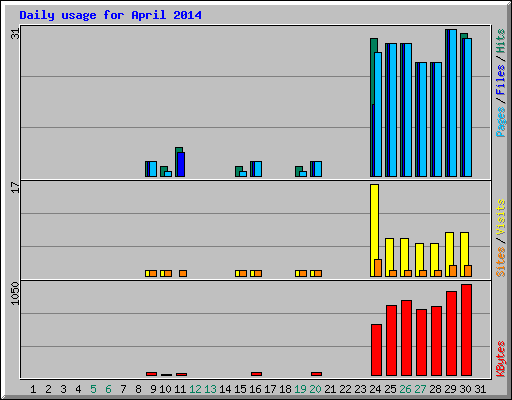Click the red KBytes bar for day 24
512x400 pixels.
(376, 350)
